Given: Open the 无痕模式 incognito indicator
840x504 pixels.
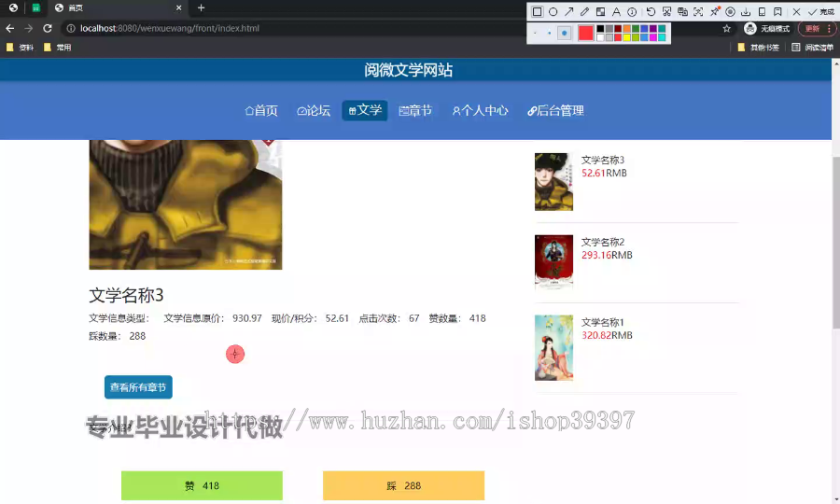Looking at the screenshot, I should (766, 28).
